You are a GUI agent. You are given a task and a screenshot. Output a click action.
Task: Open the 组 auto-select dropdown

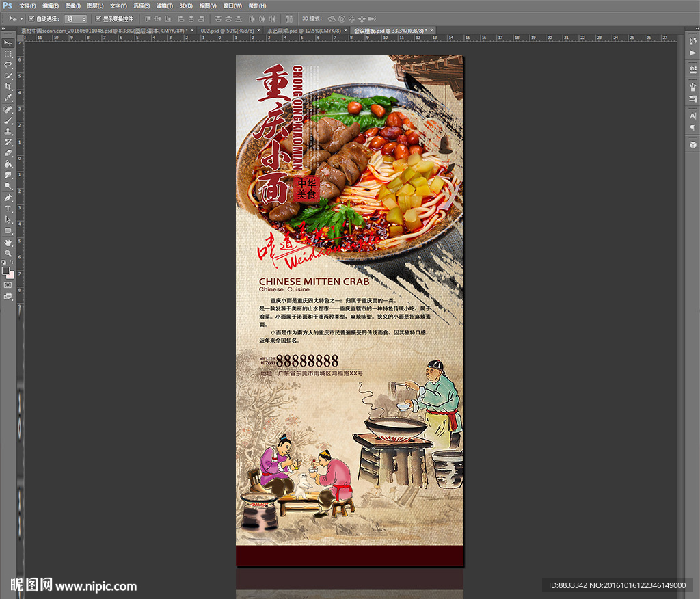[75, 18]
